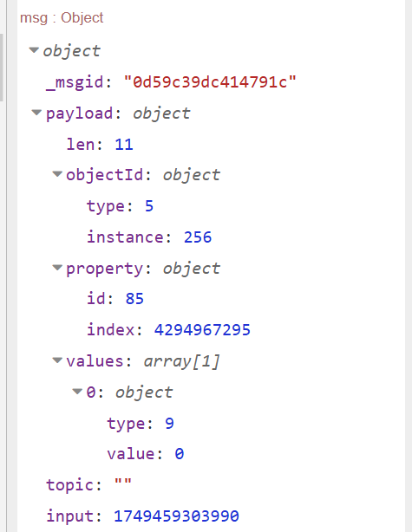Click the values key label

coord(95,360)
